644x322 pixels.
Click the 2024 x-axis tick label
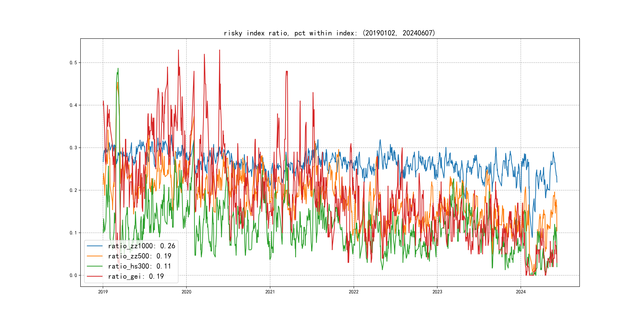(x=521, y=292)
